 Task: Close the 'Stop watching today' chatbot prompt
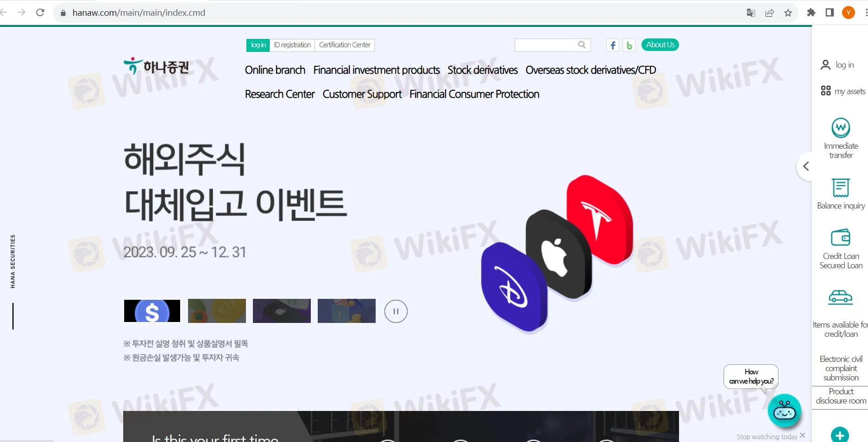tap(802, 436)
